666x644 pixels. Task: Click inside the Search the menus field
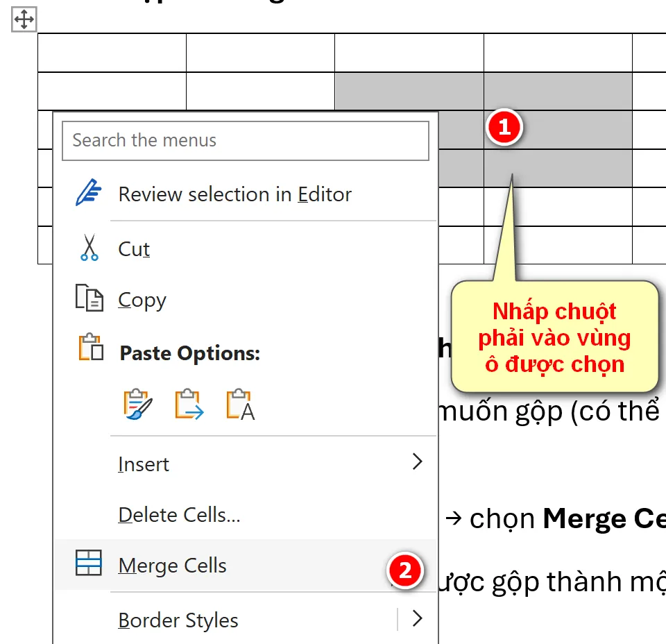[x=246, y=141]
